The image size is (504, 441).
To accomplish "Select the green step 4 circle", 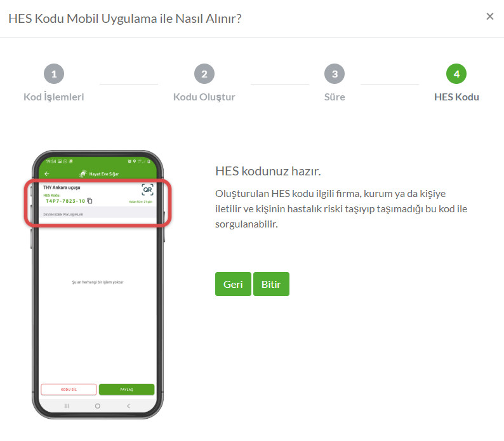I will tap(456, 74).
